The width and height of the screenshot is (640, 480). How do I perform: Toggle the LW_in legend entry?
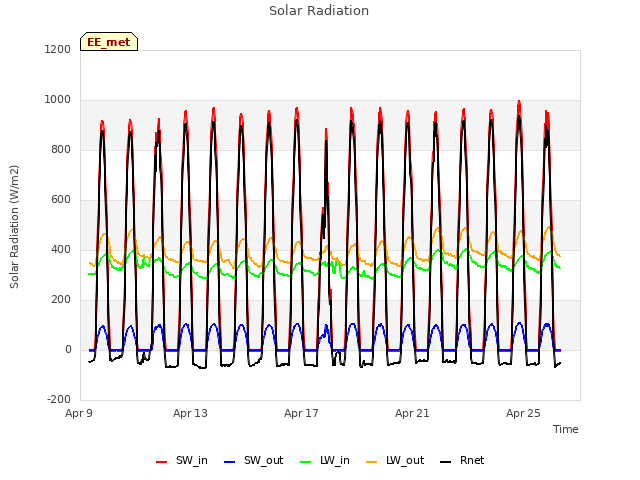pyautogui.click(x=325, y=461)
